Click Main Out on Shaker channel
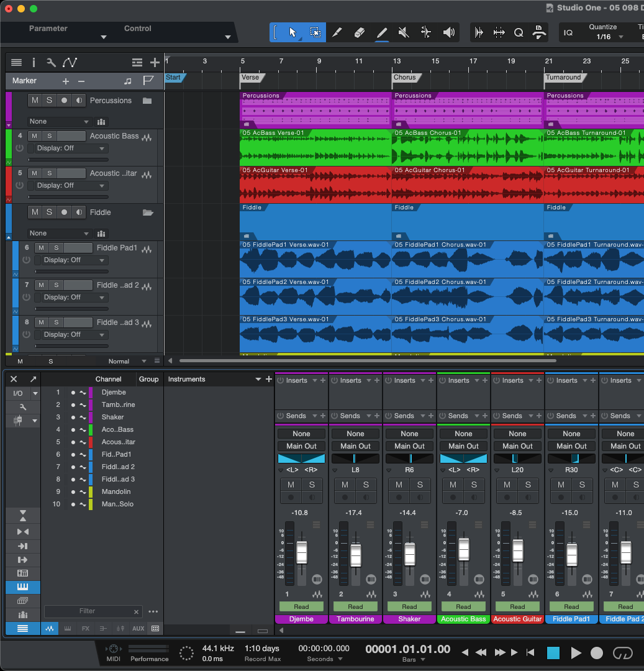Screen dimensions: 644x671 point(410,446)
